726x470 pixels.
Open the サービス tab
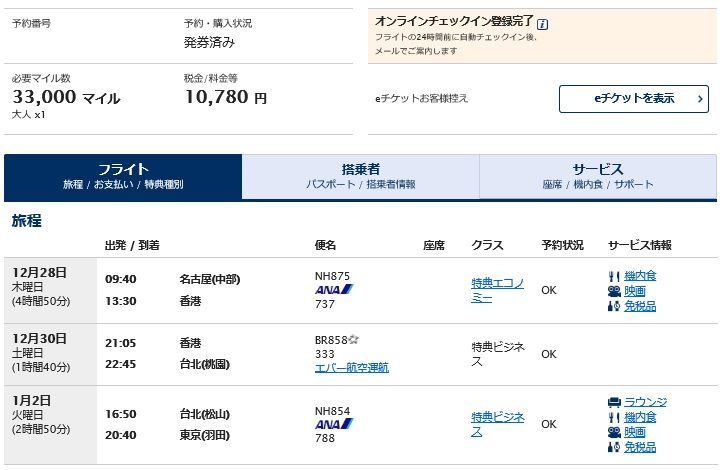point(598,177)
